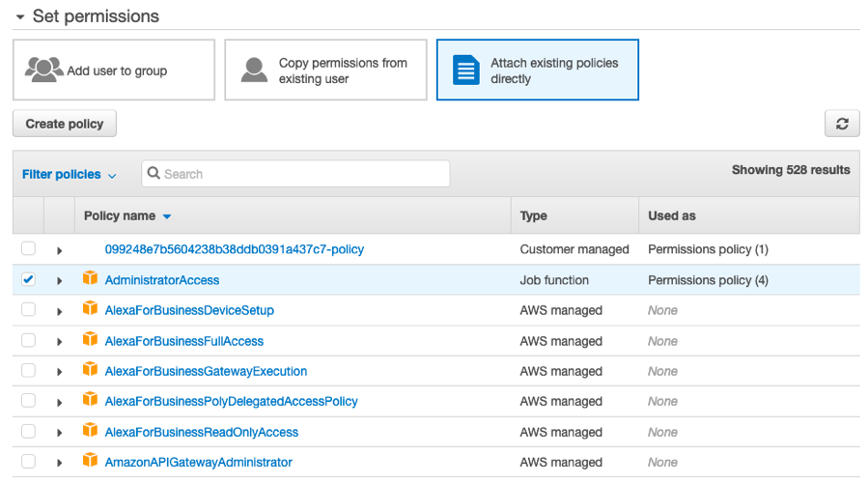This screenshot has height=485, width=868.
Task: Click the orange box icon beside AmazonAPIGatewayAdministrator
Action: [90, 460]
